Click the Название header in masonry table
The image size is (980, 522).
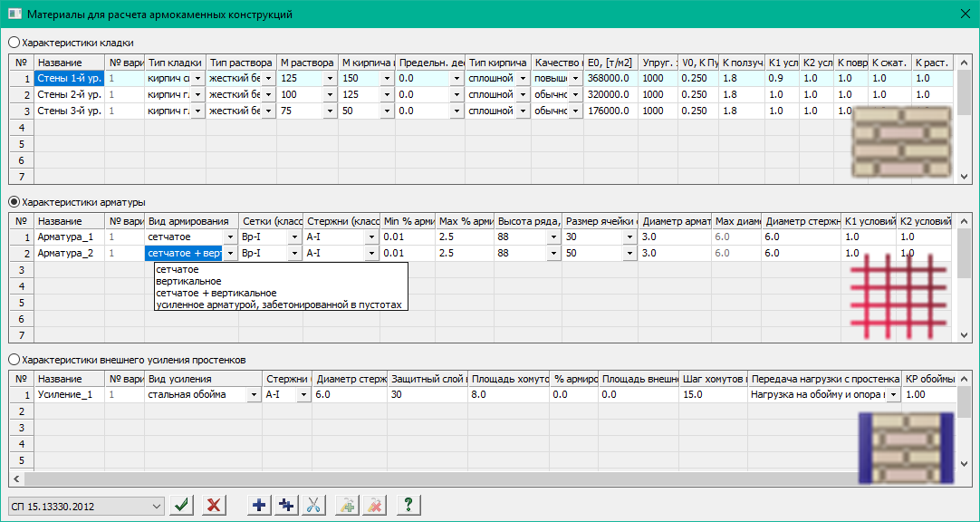point(69,63)
